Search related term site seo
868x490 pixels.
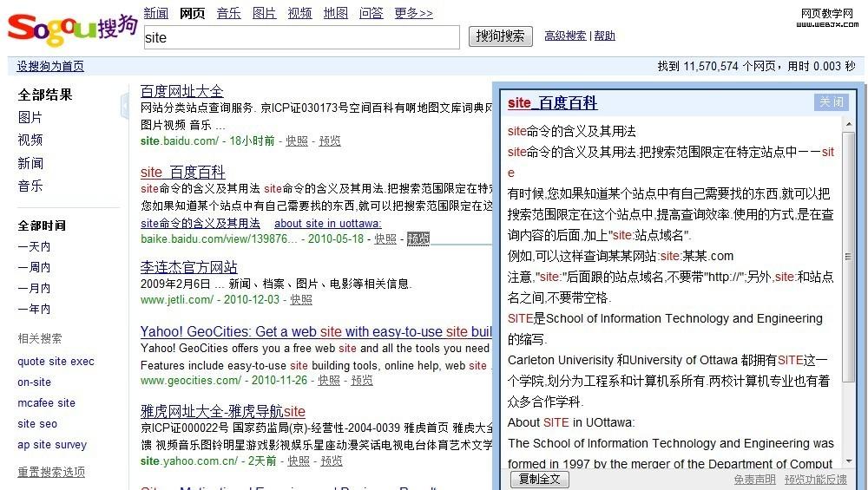click(x=37, y=423)
